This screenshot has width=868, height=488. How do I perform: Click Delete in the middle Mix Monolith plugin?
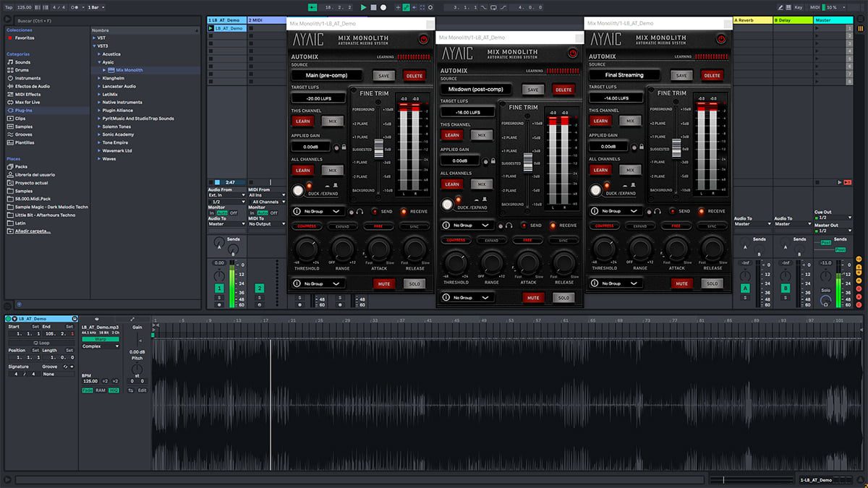pos(563,90)
